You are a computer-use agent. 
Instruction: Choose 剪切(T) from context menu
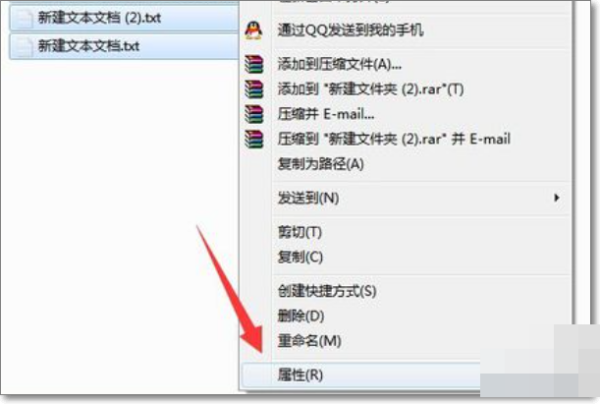click(300, 232)
